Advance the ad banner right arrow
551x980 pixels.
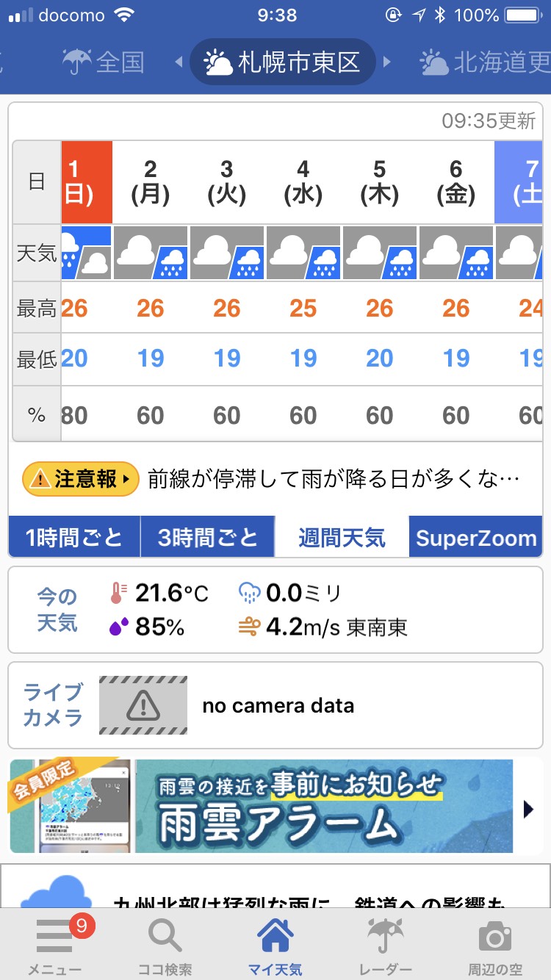(528, 809)
